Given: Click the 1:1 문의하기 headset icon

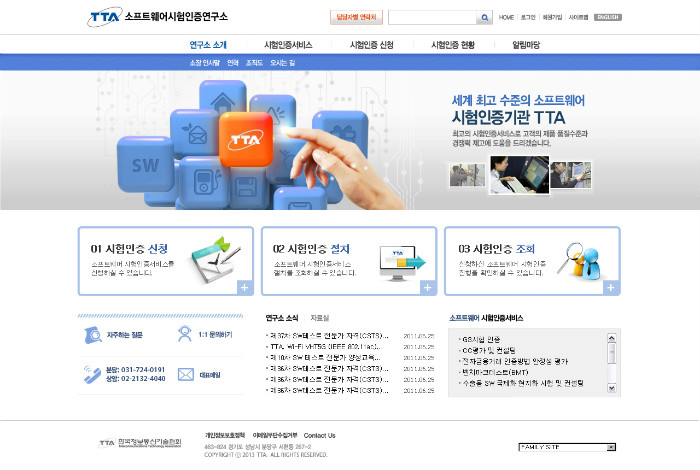Looking at the screenshot, I should pyautogui.click(x=184, y=334).
